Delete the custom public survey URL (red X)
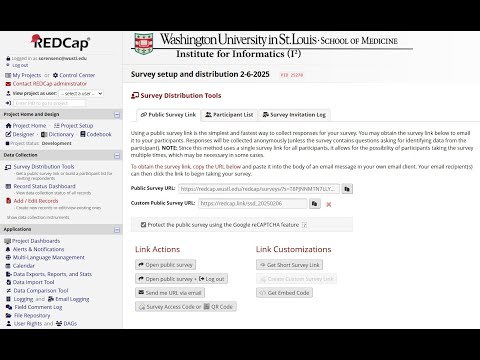Screen dimensions: 480x360 pyautogui.click(x=329, y=204)
